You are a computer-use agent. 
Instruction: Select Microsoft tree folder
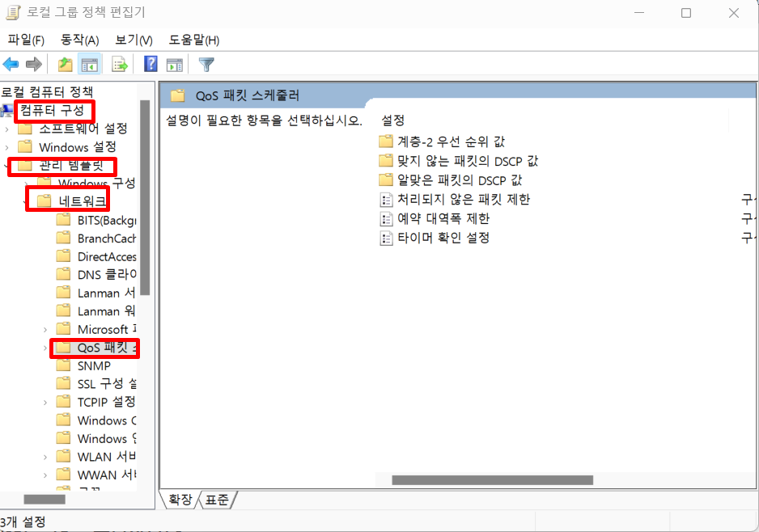coord(107,329)
